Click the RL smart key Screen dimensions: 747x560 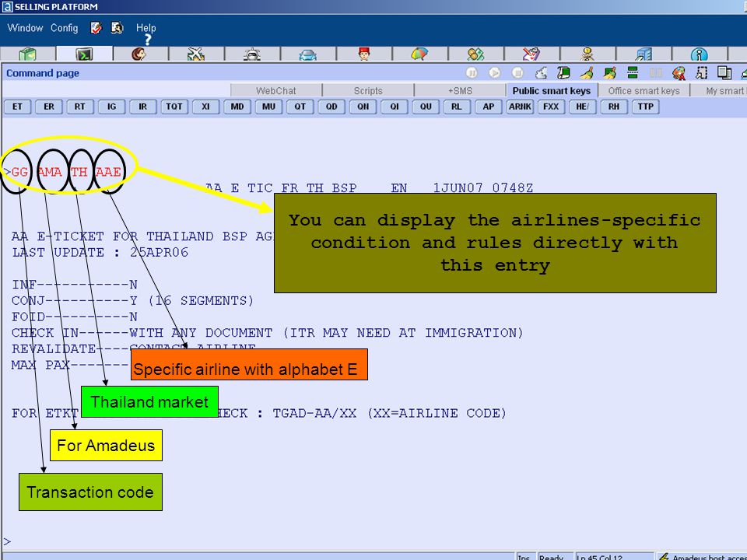[457, 107]
